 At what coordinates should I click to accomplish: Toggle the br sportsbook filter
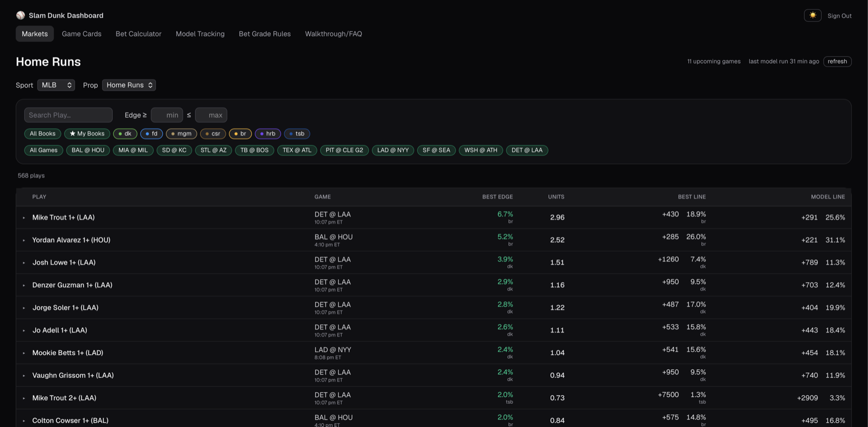click(240, 134)
